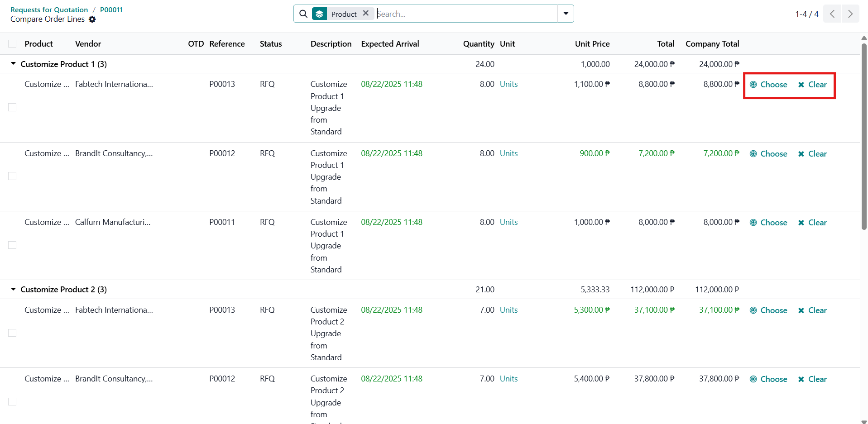Clear the Calfurn P00011 order line

[x=812, y=223]
